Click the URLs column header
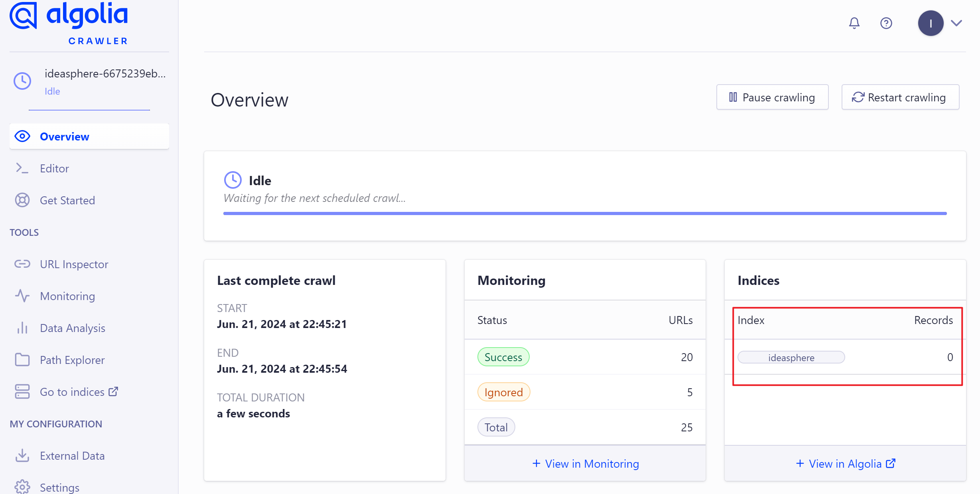Screen dimensions: 980x494 (680, 320)
